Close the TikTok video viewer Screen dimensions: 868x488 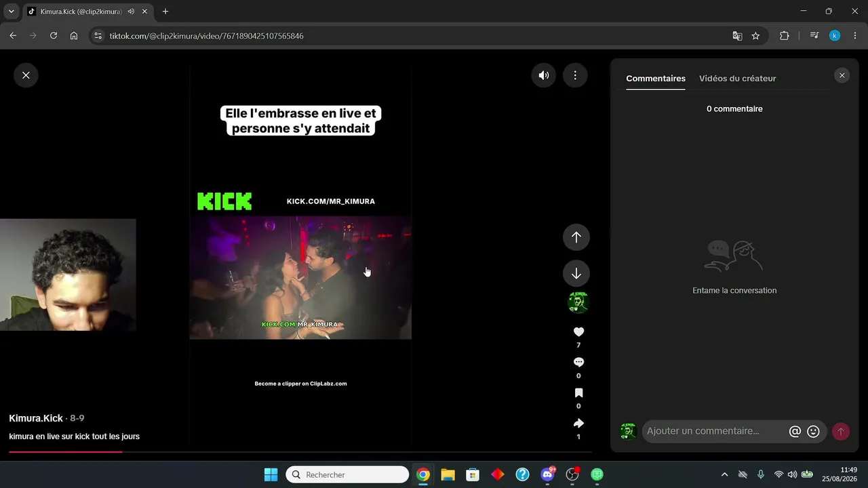(x=26, y=75)
